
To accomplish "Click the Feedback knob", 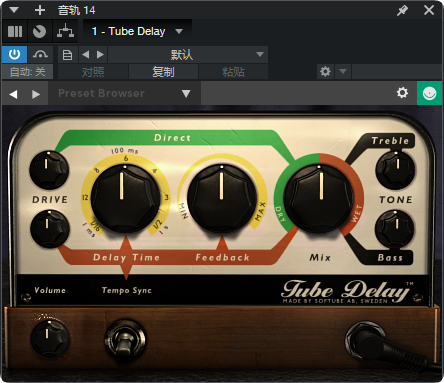I will click(x=222, y=198).
